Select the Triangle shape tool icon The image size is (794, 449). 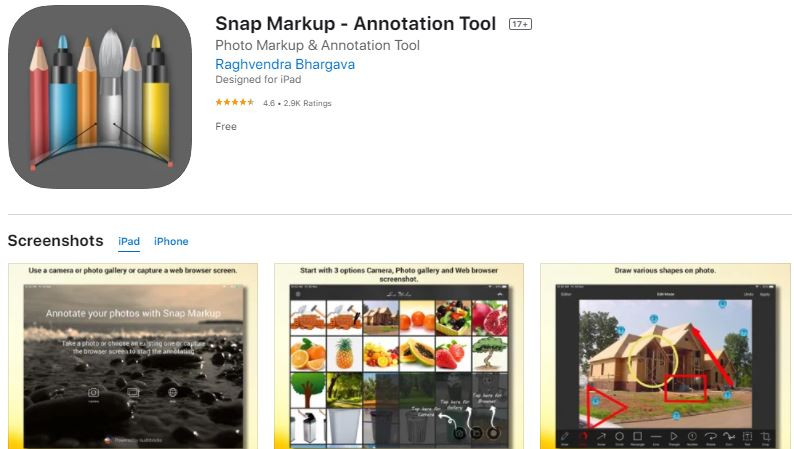(674, 436)
